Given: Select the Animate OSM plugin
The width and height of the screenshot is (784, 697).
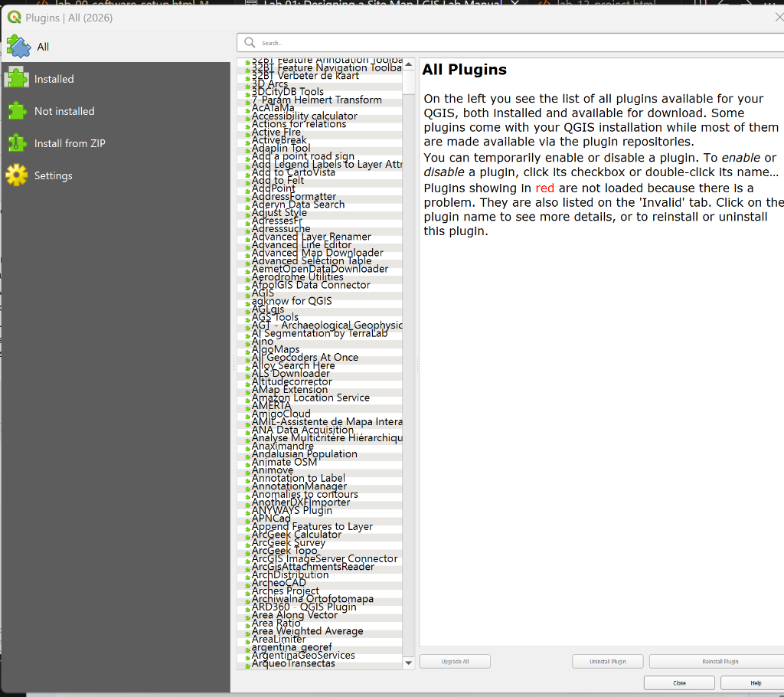Looking at the screenshot, I should pos(284,462).
